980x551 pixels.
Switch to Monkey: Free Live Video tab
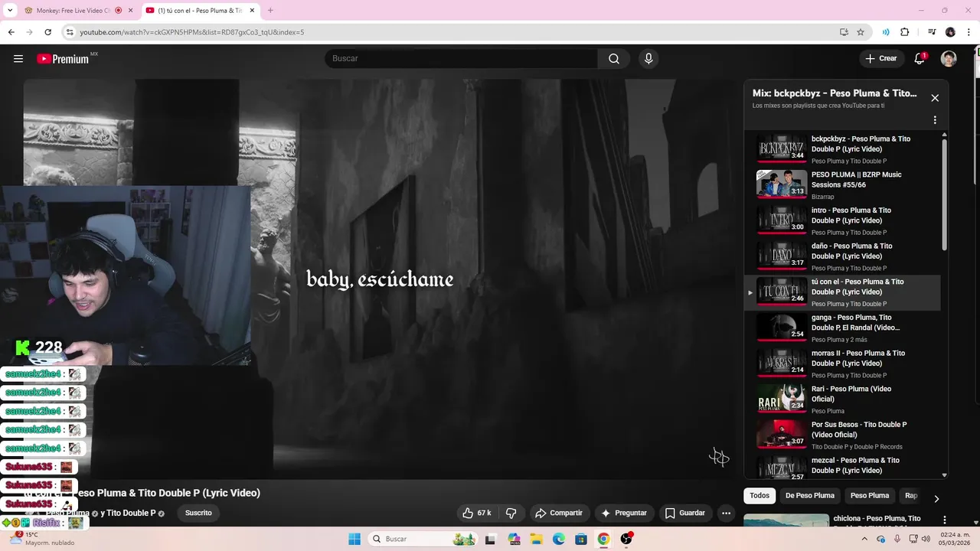point(79,11)
